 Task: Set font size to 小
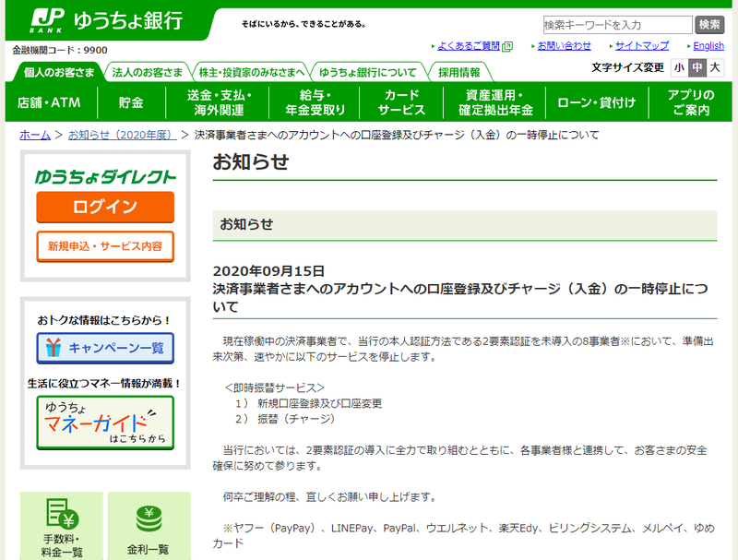[x=679, y=67]
